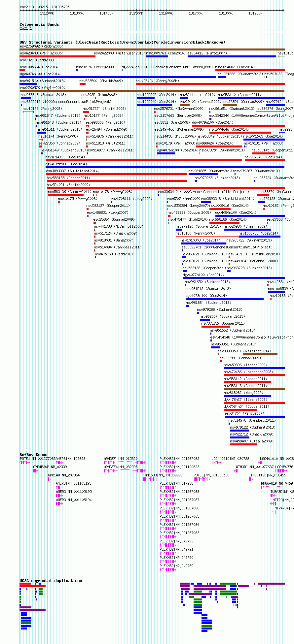Click the LINC01120|NR_036499 gene label
Screen dimensions: 294x644
point(267,475)
